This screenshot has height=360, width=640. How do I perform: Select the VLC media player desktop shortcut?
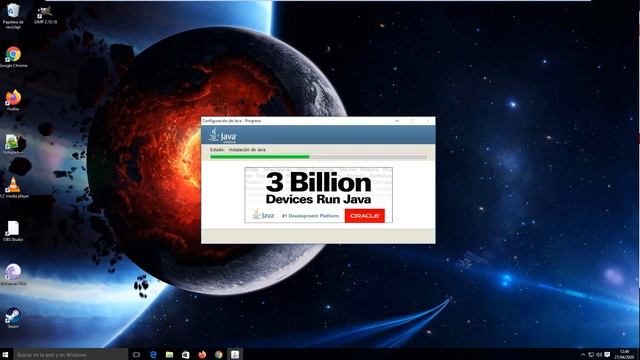(x=13, y=188)
